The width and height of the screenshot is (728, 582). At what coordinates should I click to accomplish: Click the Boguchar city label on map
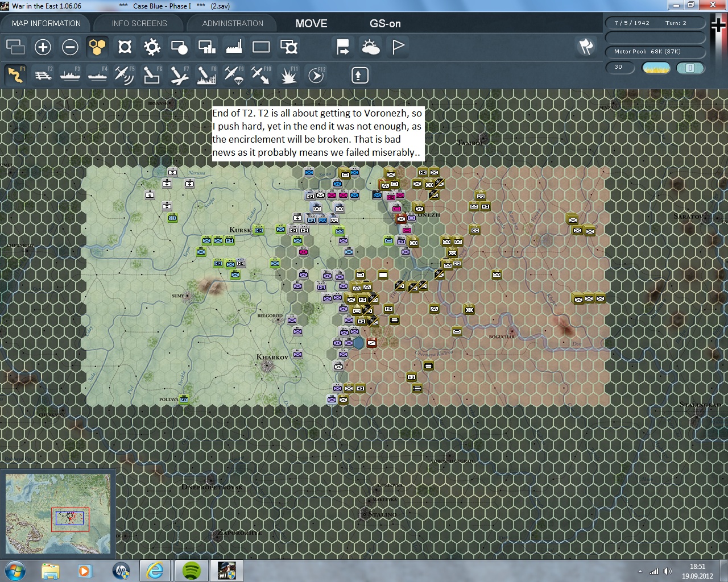coord(502,336)
